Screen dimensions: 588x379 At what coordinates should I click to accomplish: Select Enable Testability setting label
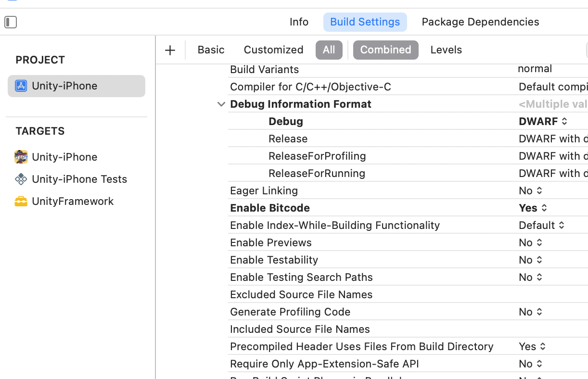[274, 260]
